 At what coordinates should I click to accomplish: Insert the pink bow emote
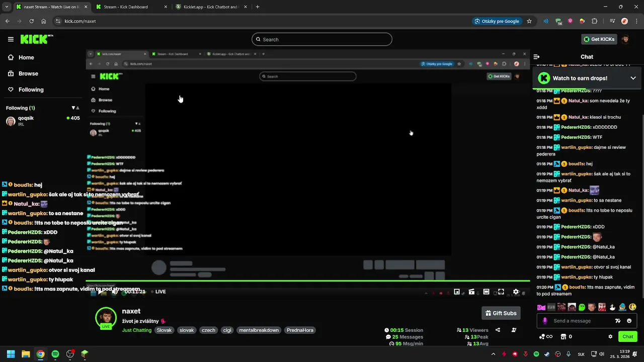coord(541,307)
